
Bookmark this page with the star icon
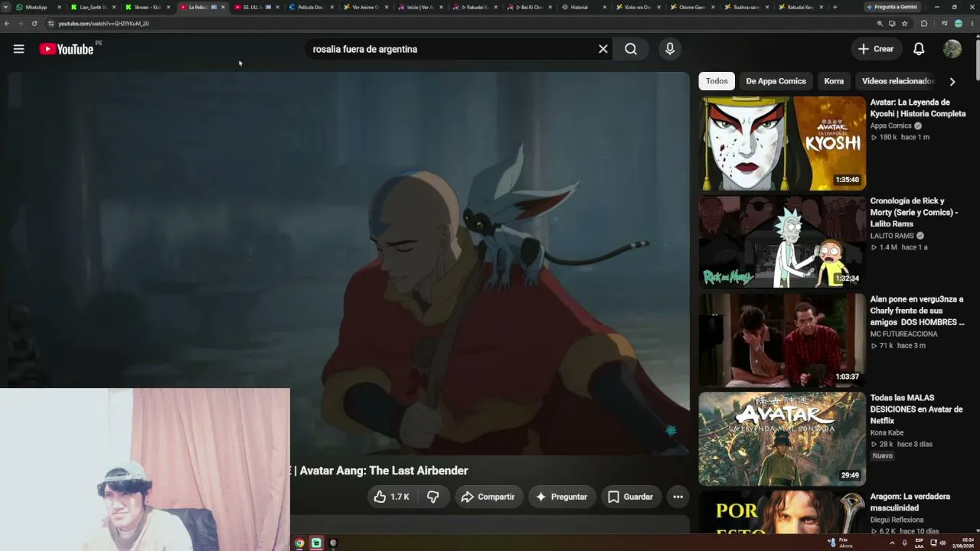pos(904,24)
